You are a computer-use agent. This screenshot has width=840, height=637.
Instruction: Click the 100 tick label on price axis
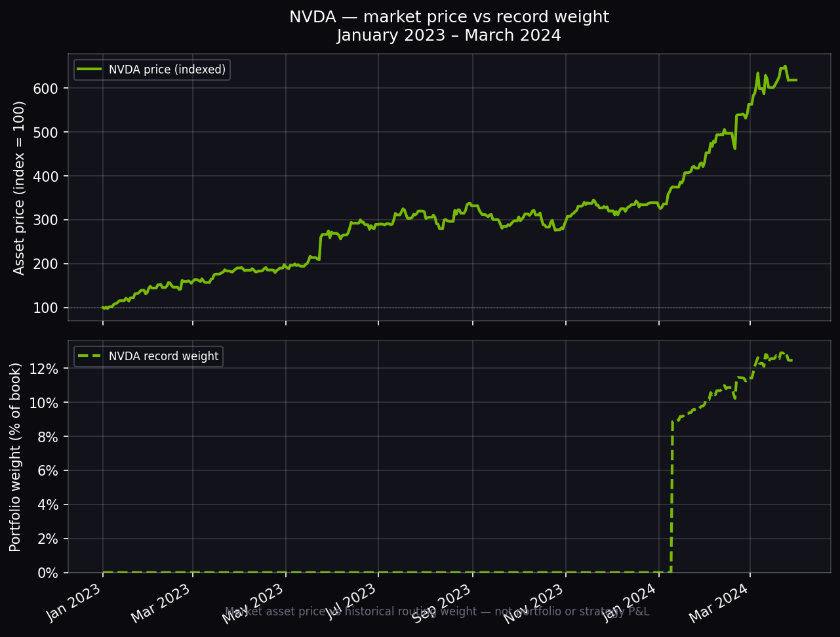(x=47, y=308)
